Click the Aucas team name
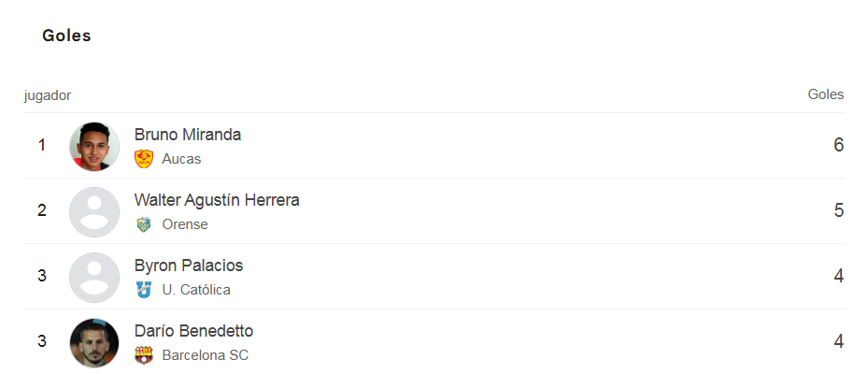868x374 pixels. click(181, 159)
